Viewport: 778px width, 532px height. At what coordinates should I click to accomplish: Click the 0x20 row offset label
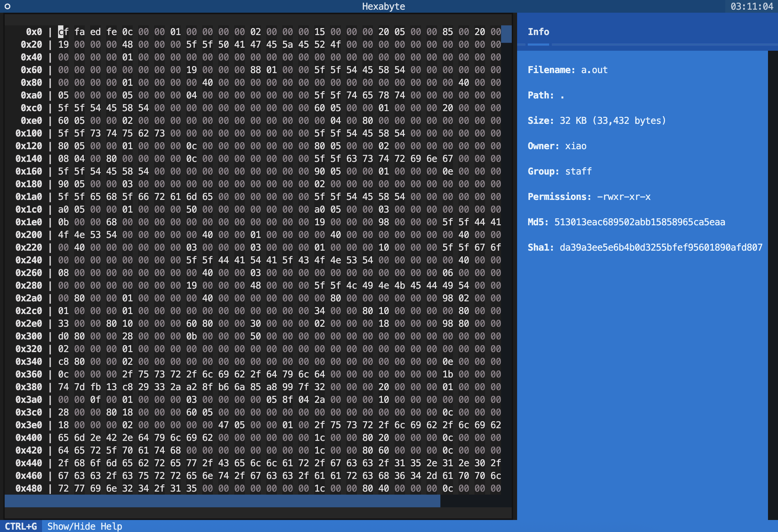[x=31, y=44]
